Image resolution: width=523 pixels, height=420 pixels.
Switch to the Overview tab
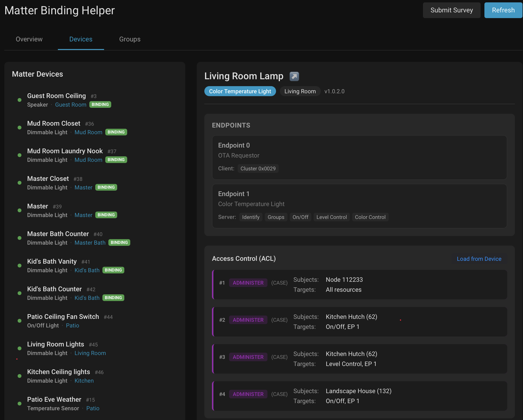click(x=29, y=39)
